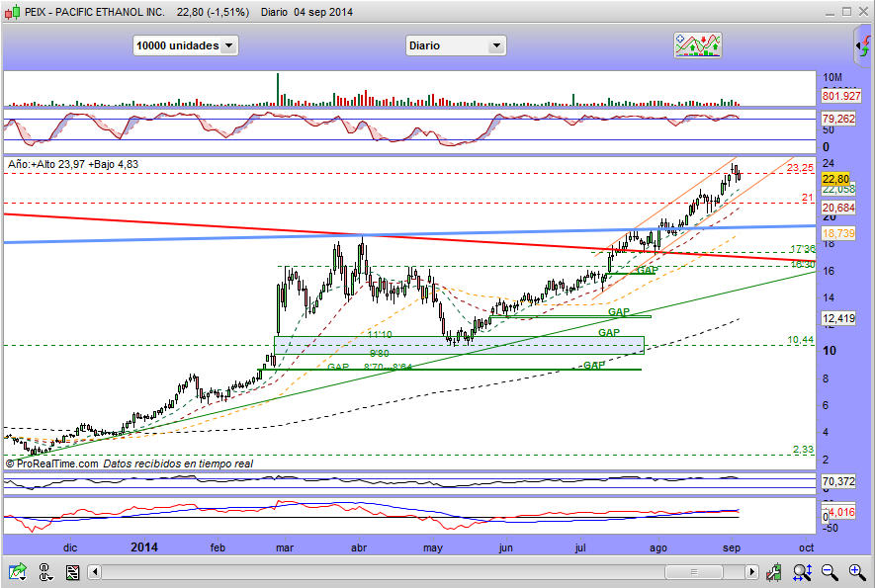Image resolution: width=875 pixels, height=588 pixels.
Task: Click the horizontal scrollbar thumb
Action: (694, 572)
